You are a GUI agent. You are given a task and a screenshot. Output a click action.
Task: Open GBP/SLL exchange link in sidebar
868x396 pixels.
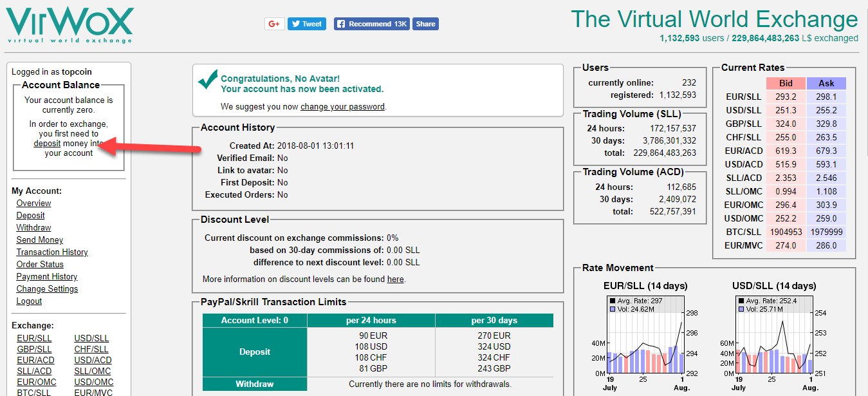click(x=35, y=349)
